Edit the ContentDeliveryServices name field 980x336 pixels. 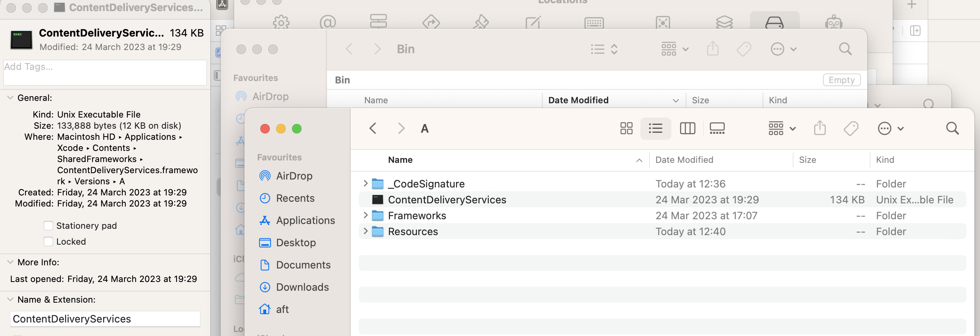[105, 319]
